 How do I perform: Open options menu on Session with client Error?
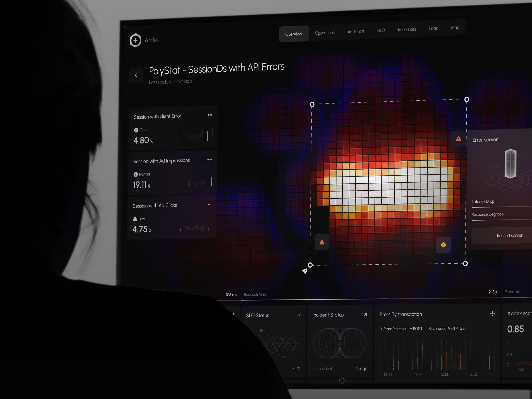click(x=210, y=115)
